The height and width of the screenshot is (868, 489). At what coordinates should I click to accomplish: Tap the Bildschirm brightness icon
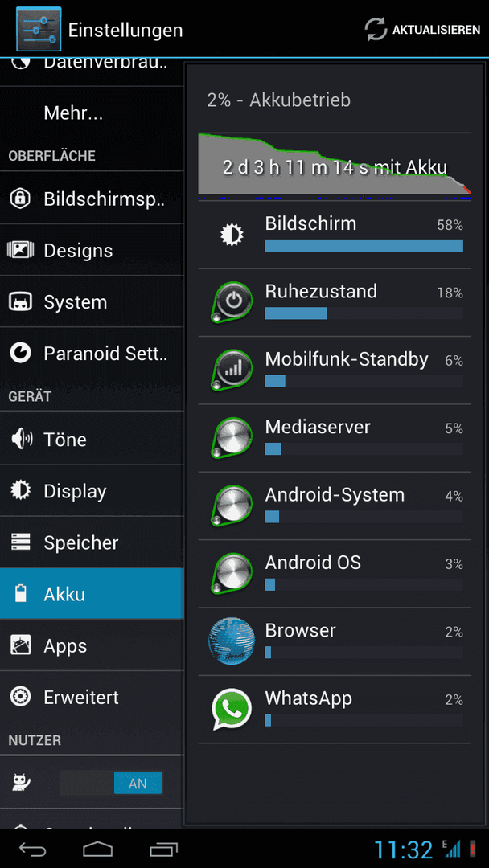pyautogui.click(x=232, y=235)
